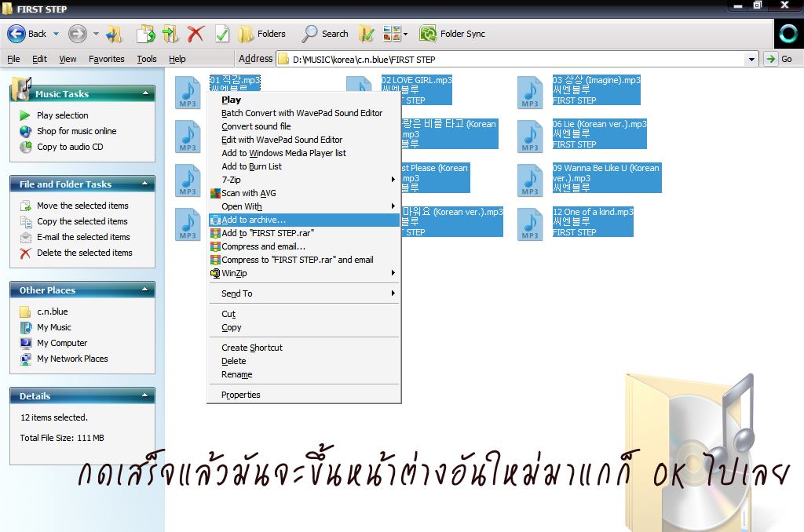The height and width of the screenshot is (532, 804).
Task: Click Delete the selected items
Action: pos(85,253)
